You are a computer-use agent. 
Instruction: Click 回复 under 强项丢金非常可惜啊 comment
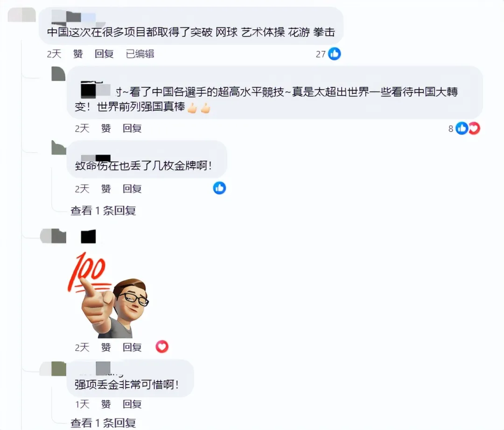pos(132,404)
